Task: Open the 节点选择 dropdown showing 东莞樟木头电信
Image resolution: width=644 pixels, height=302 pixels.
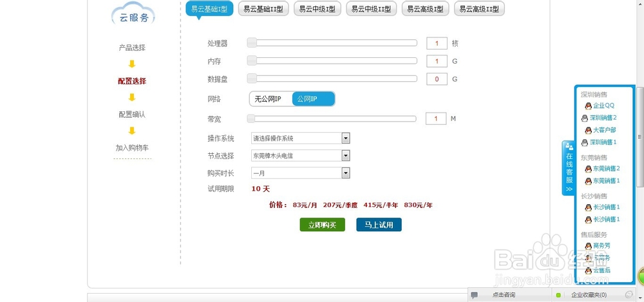Action: point(301,156)
